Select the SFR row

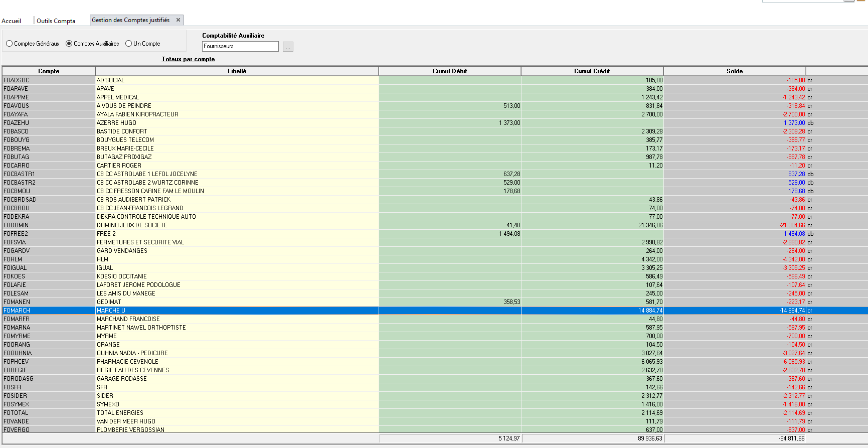pos(435,387)
